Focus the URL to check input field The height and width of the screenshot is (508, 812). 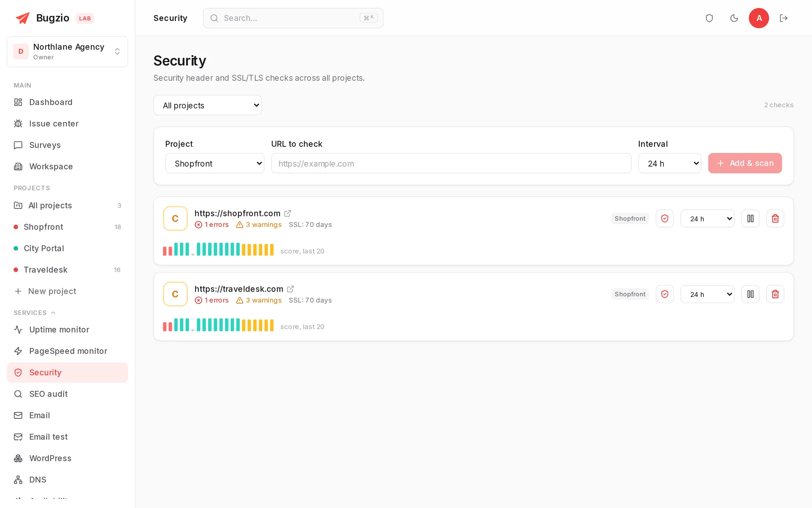(x=451, y=163)
